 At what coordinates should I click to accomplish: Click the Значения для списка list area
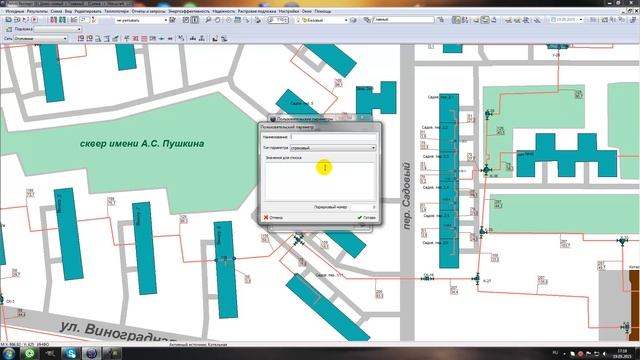(319, 181)
